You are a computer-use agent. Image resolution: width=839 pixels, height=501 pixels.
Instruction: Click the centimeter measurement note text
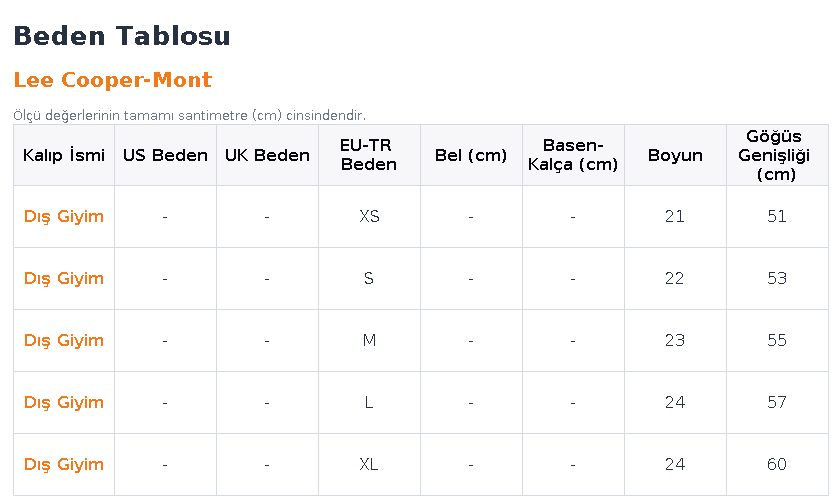pyautogui.click(x=189, y=116)
